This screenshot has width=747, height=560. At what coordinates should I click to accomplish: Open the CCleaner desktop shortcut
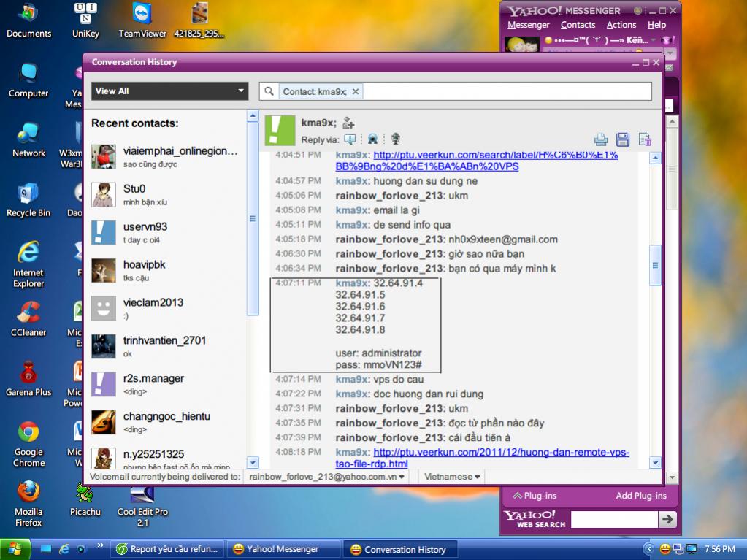[x=28, y=318]
